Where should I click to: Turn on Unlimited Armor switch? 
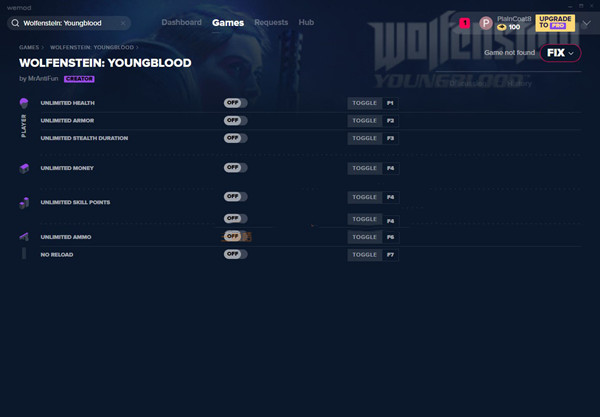[235, 120]
